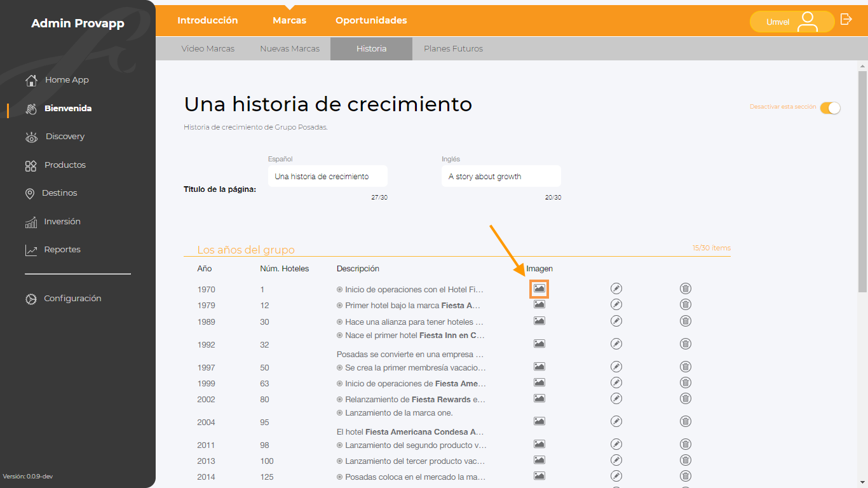Edit the 1992 row with pencil icon

click(x=616, y=344)
